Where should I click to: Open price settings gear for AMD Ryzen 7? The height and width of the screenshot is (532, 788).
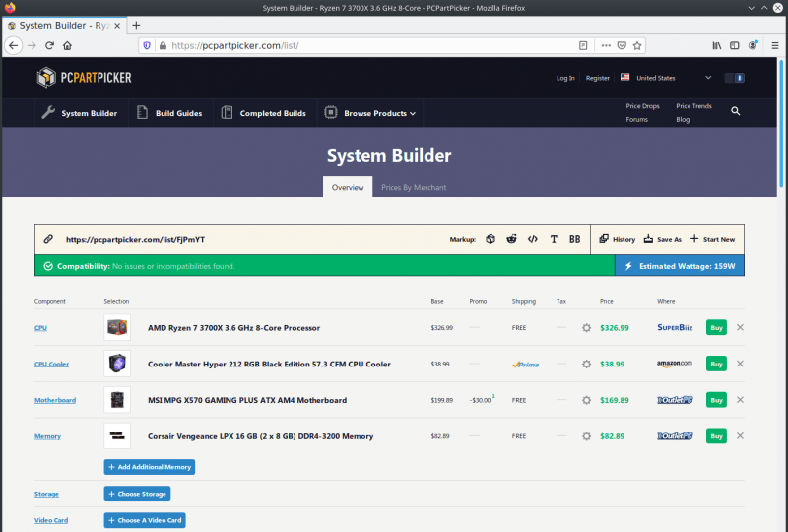click(x=586, y=328)
